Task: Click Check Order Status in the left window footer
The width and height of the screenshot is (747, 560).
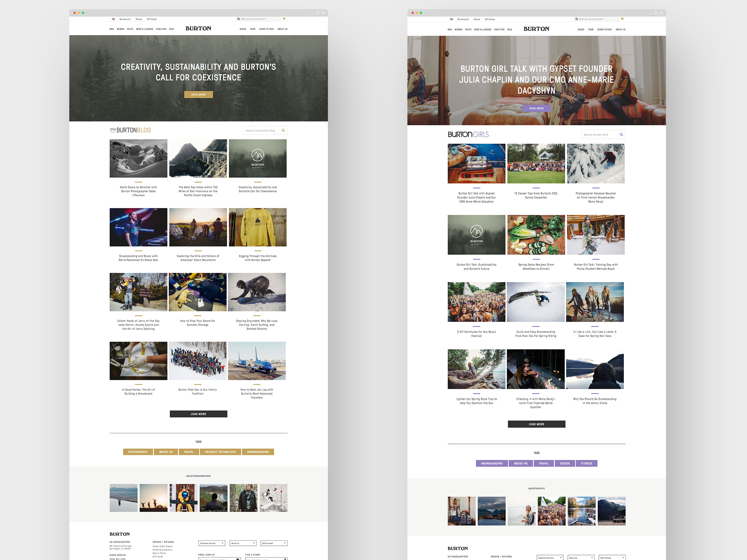Action: tap(163, 546)
